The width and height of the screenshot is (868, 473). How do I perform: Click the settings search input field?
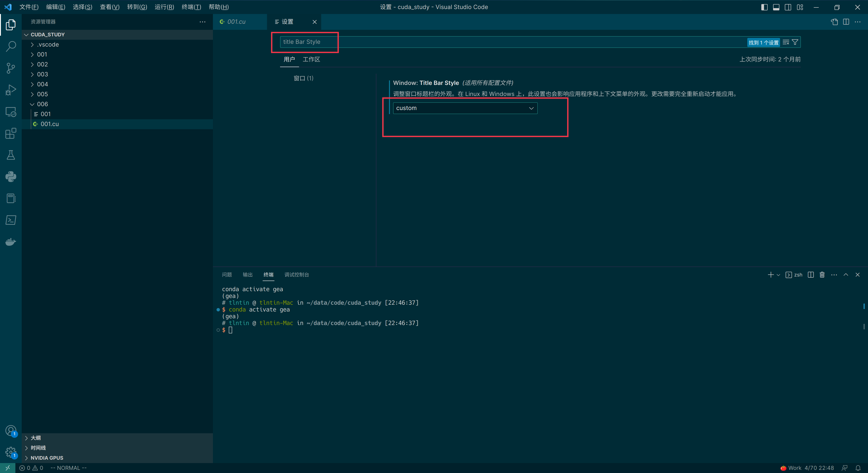[505, 42]
